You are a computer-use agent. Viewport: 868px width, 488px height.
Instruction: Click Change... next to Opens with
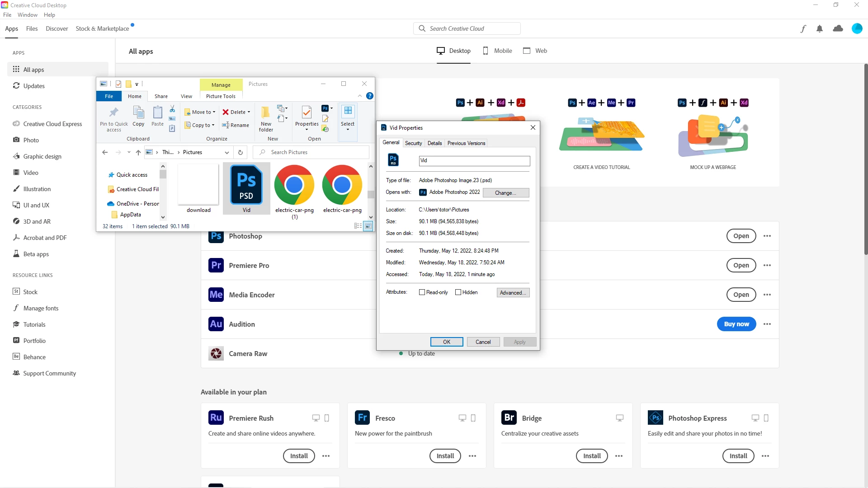pos(505,192)
